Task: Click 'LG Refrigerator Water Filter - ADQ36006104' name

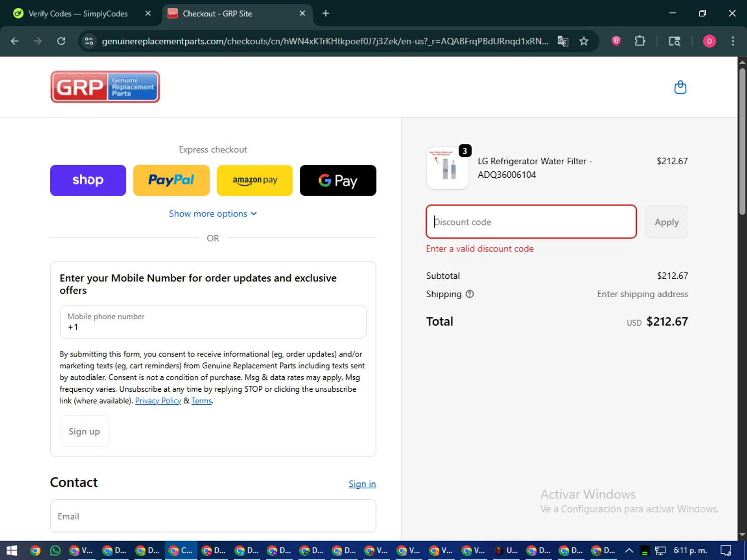Action: 535,168
